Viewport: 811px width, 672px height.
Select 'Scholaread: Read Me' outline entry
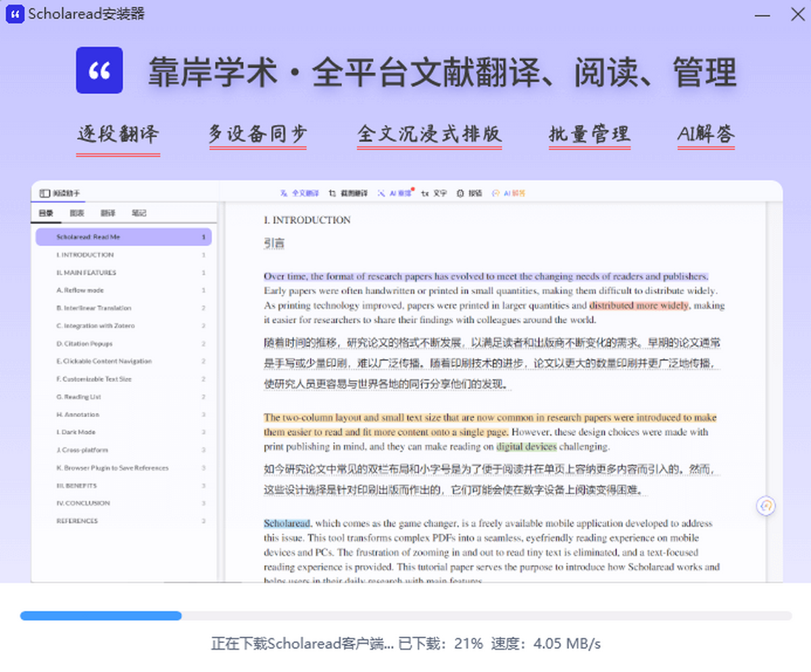click(x=88, y=237)
